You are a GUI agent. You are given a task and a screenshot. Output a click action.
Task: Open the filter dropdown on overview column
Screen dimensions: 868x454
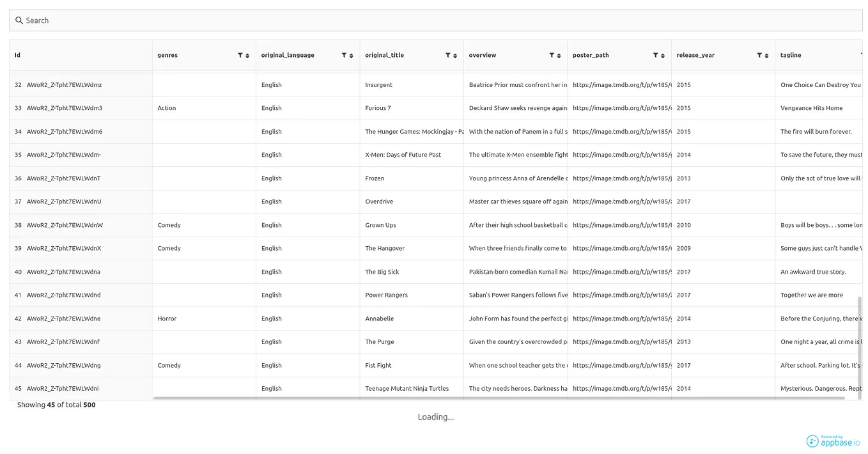551,55
